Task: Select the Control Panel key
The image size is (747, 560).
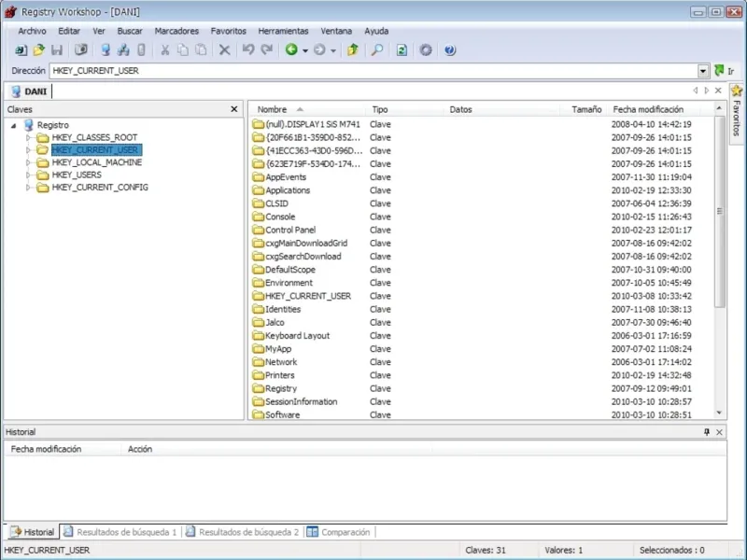Action: point(290,230)
